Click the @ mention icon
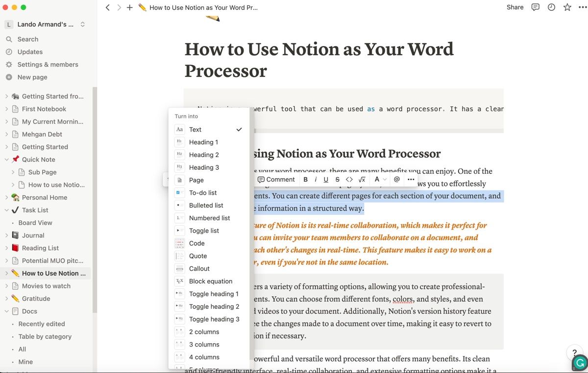588x373 pixels. click(x=397, y=180)
